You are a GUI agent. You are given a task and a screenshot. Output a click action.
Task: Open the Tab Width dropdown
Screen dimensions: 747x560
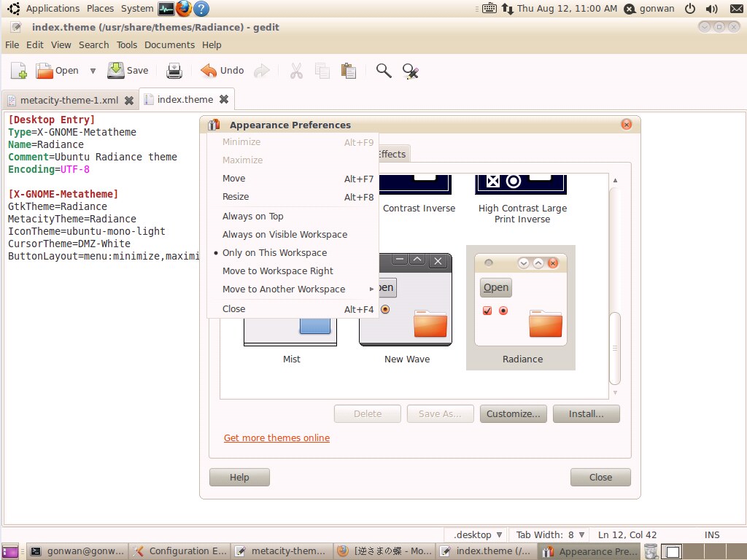(x=550, y=534)
